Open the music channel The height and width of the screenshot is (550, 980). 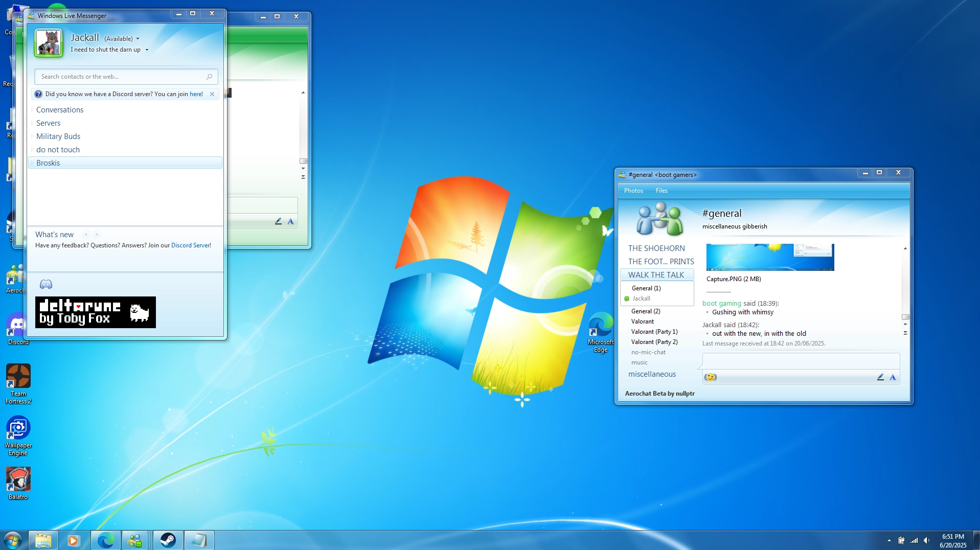[x=639, y=362]
